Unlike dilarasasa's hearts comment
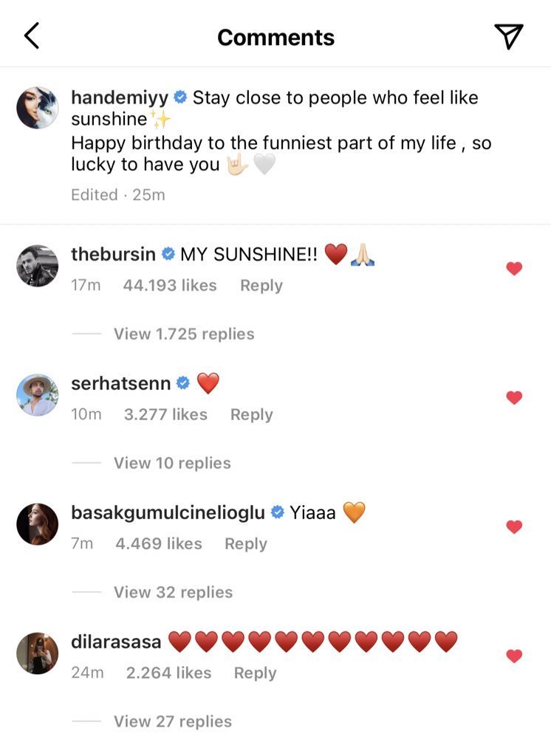 (x=514, y=656)
